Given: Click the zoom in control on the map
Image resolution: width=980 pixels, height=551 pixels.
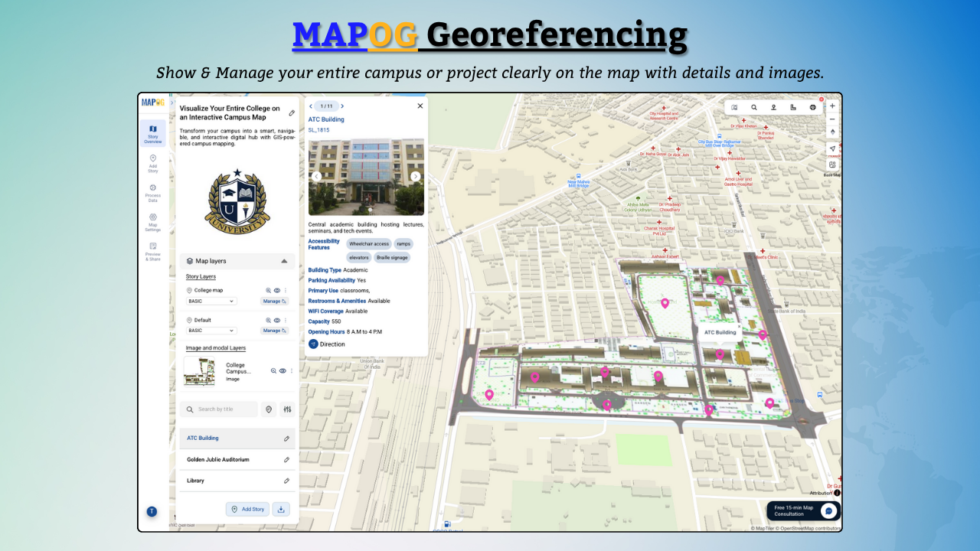Looking at the screenshot, I should pos(832,106).
